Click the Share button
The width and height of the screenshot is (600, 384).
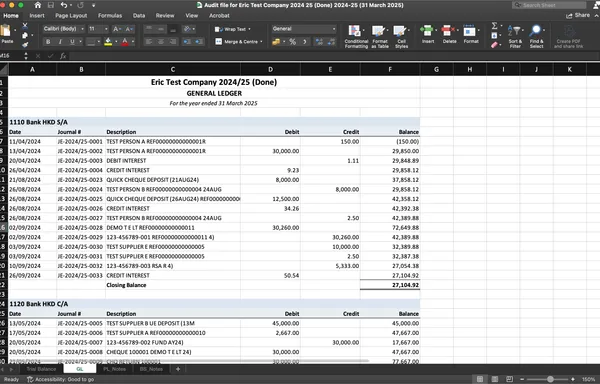(x=578, y=15)
